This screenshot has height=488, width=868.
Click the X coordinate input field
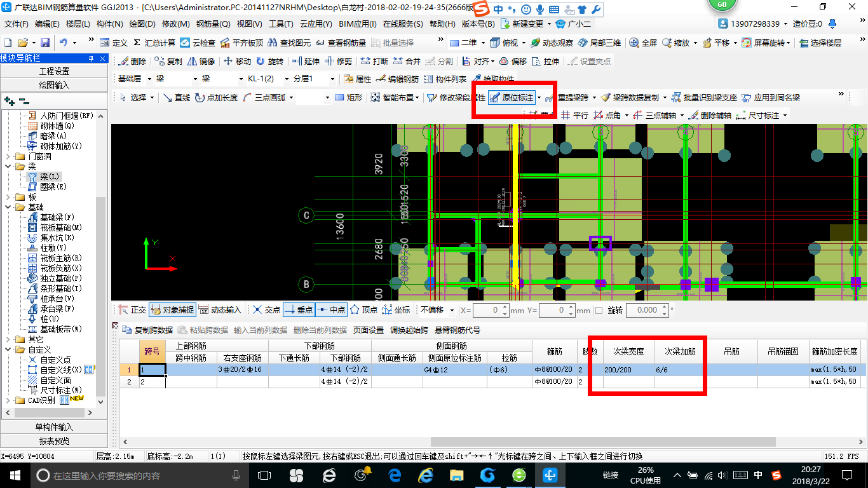tap(491, 310)
